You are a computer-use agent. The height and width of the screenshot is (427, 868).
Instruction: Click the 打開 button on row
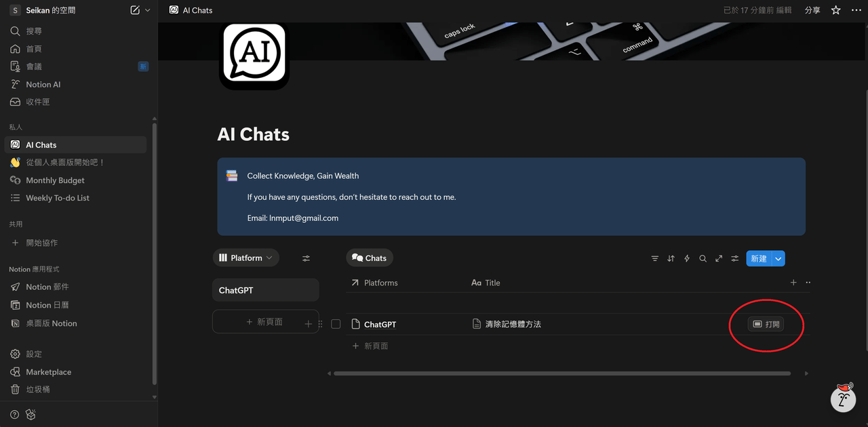766,324
